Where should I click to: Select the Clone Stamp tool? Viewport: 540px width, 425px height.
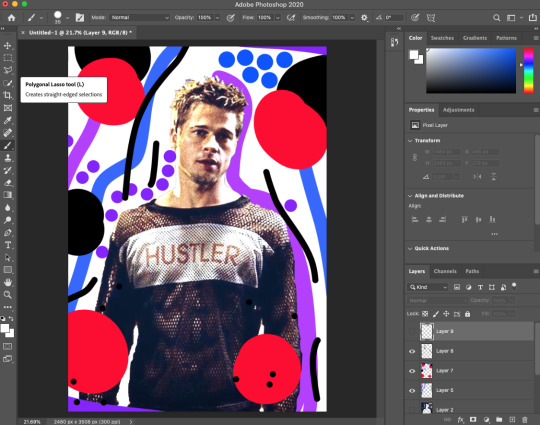click(8, 158)
